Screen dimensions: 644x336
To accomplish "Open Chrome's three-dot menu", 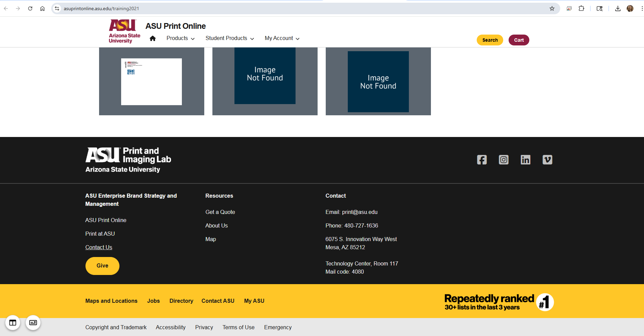I will (x=641, y=8).
